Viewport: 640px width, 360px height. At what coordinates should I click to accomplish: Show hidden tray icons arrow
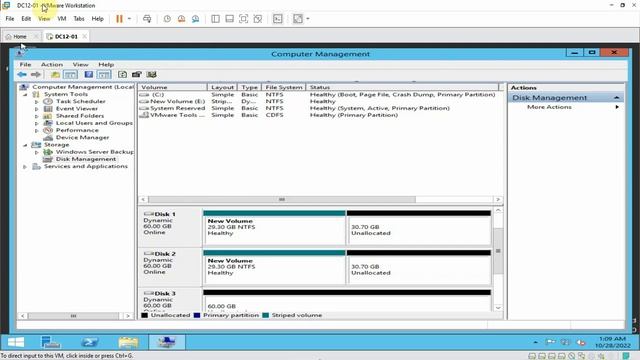pyautogui.click(x=536, y=342)
